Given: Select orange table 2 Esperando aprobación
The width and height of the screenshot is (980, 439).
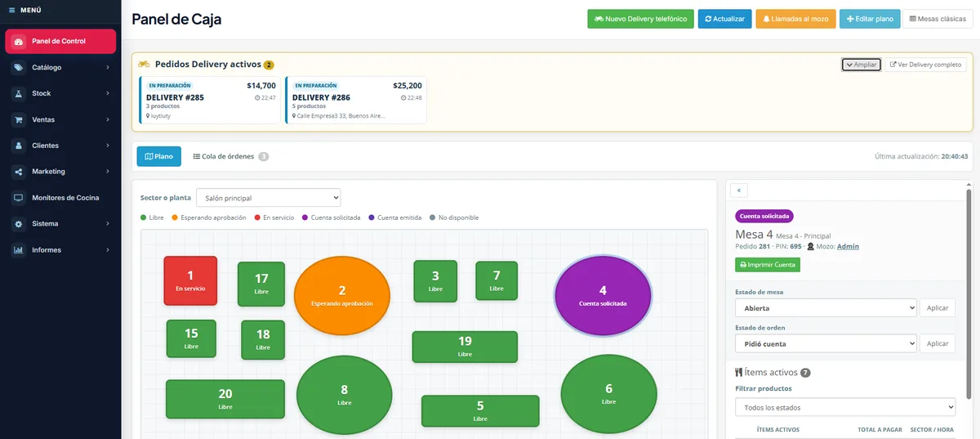Looking at the screenshot, I should (342, 295).
